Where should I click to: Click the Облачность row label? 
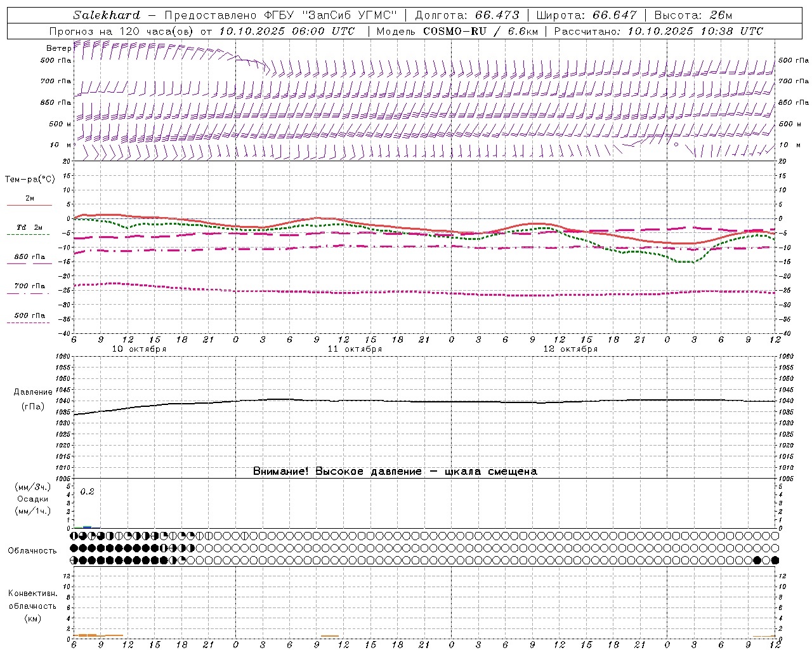pyautogui.click(x=32, y=550)
